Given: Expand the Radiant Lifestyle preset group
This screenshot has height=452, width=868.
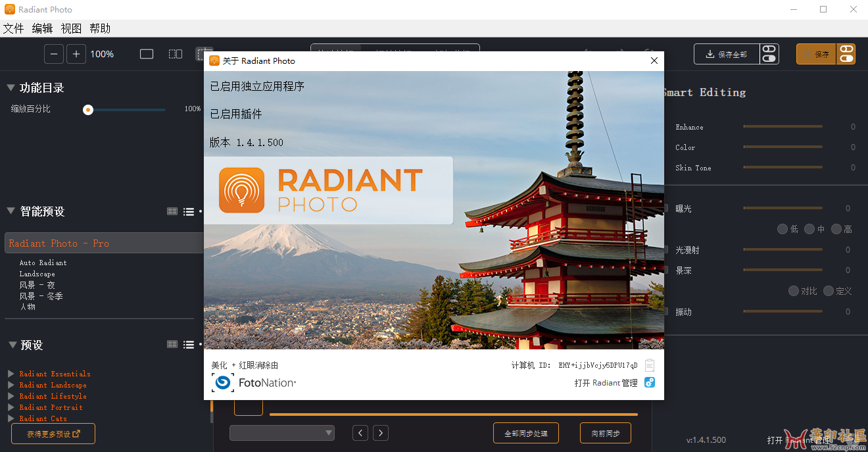Looking at the screenshot, I should (x=11, y=396).
